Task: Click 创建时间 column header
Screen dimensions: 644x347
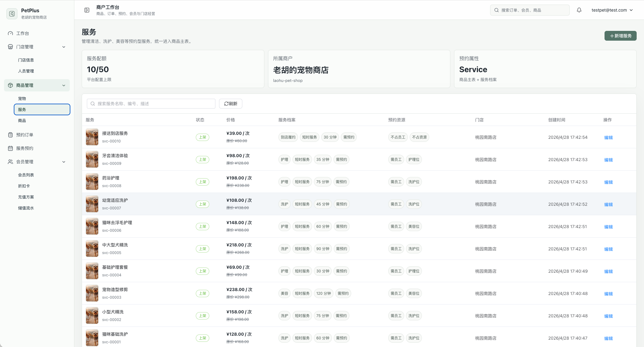Action: [x=557, y=120]
